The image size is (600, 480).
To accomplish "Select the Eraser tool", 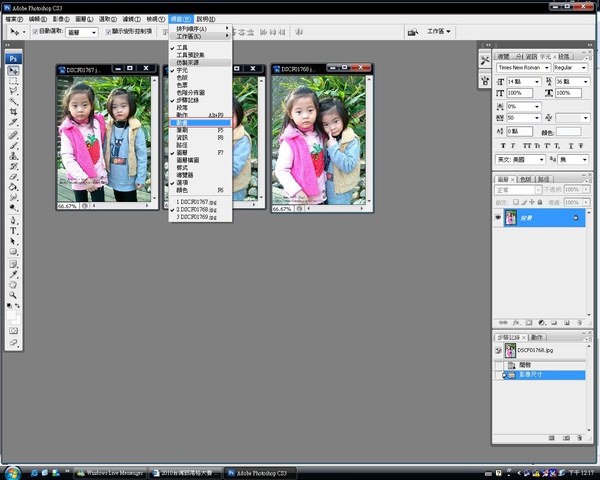I will (13, 176).
